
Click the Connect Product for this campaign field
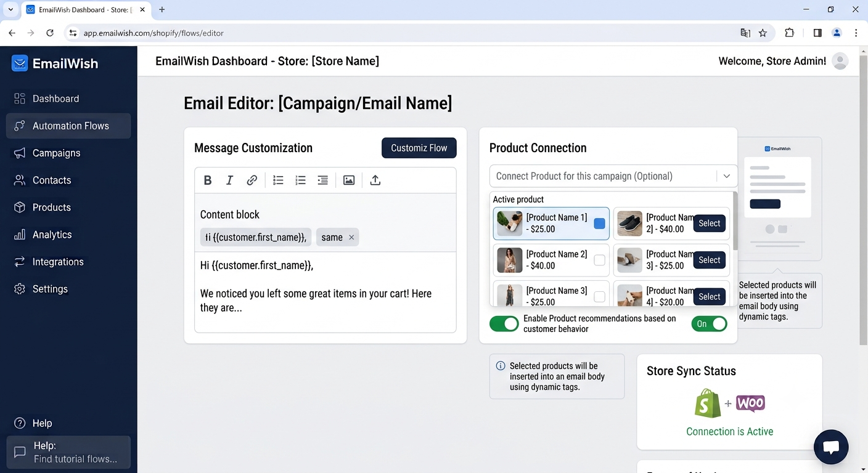[613, 176]
